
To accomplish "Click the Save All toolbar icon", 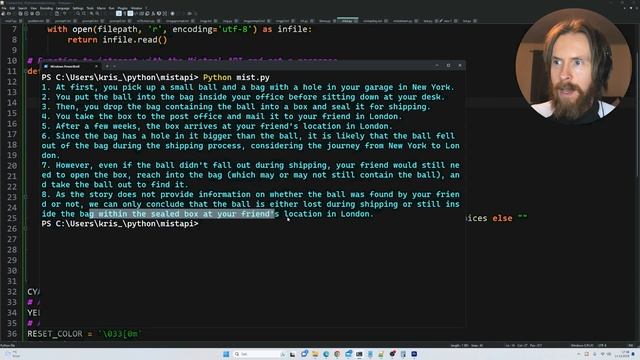I will (x=20, y=13).
